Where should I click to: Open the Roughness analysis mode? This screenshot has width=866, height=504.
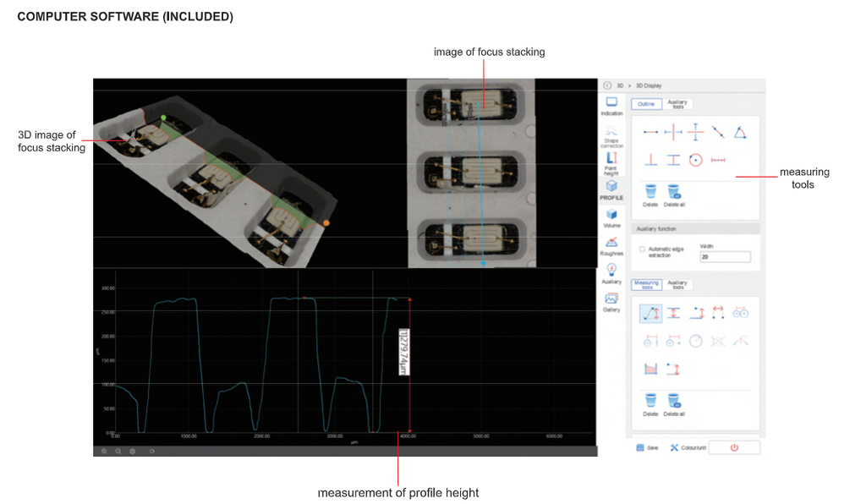tap(611, 244)
